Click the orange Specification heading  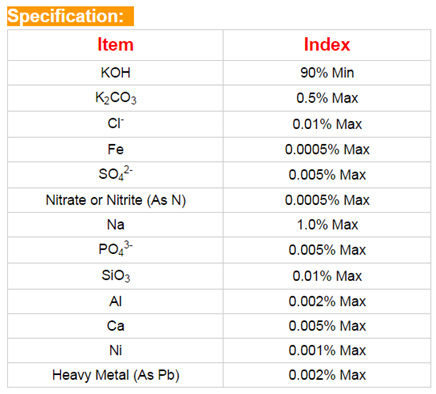70,16
